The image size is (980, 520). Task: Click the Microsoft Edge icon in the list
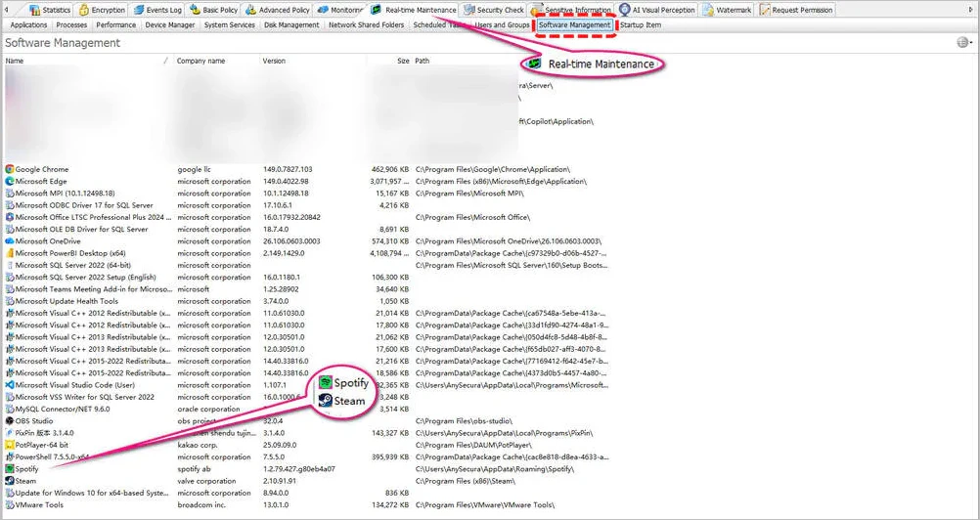click(10, 181)
